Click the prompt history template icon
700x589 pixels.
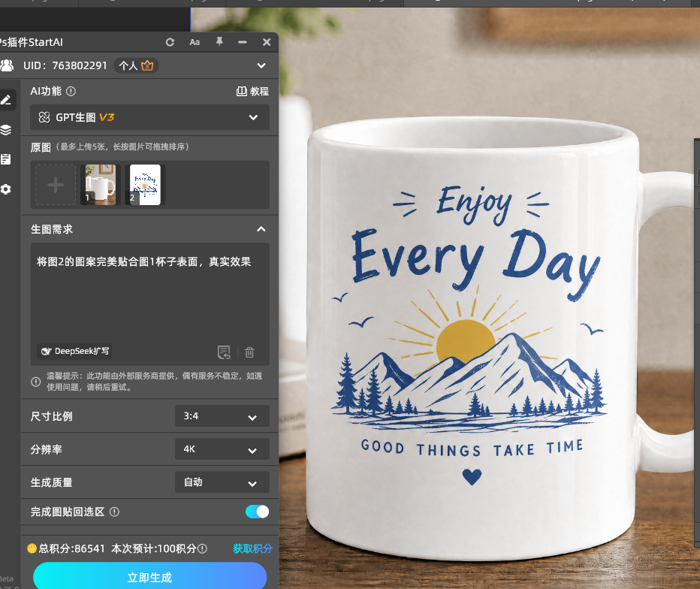224,352
